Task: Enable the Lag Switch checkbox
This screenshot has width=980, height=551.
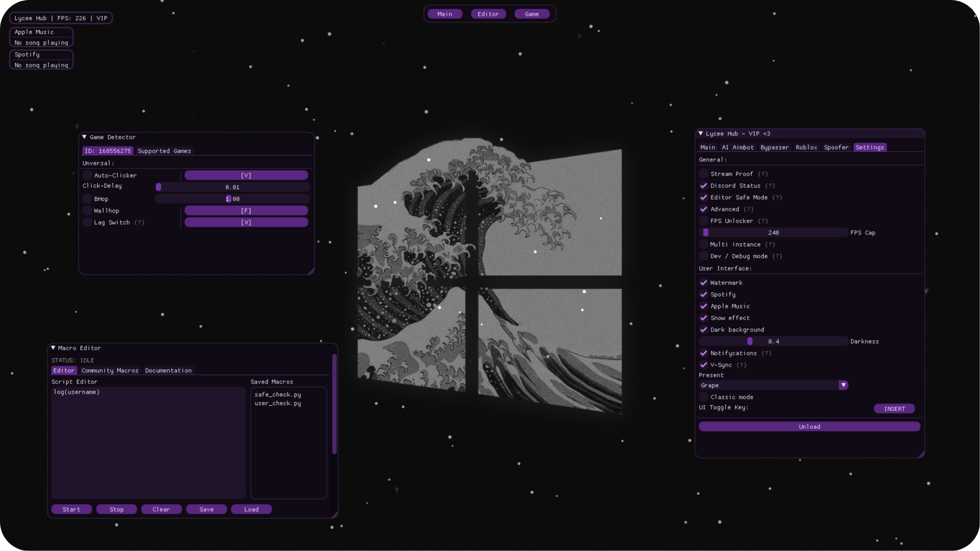Action: click(x=87, y=222)
